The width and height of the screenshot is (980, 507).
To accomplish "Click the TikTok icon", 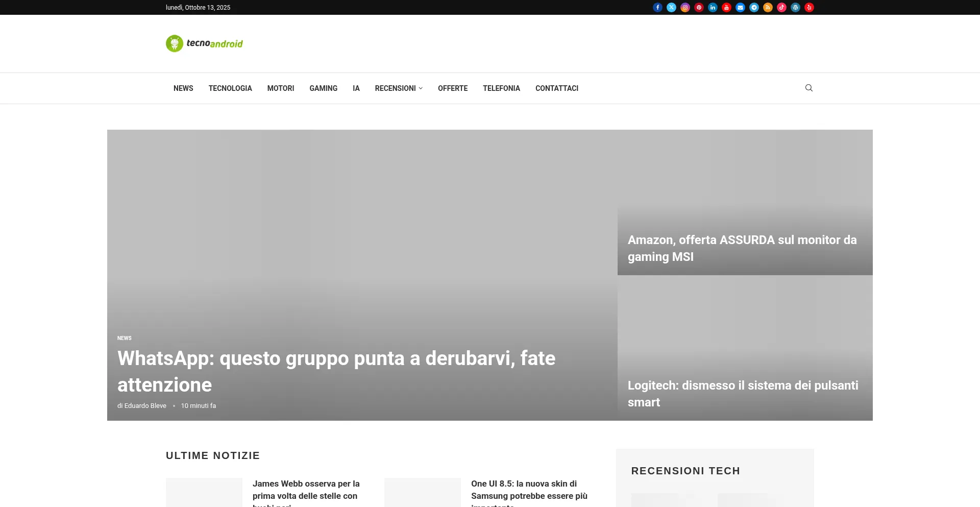I will click(781, 8).
